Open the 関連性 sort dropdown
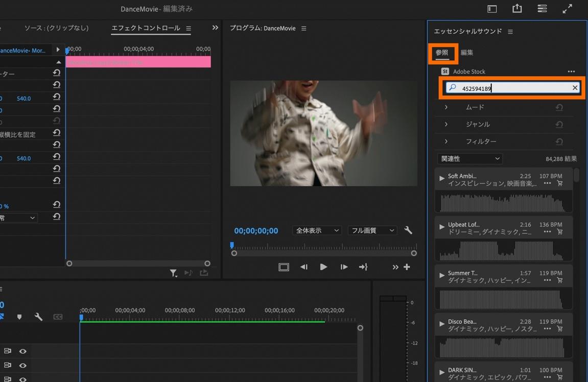 click(470, 159)
